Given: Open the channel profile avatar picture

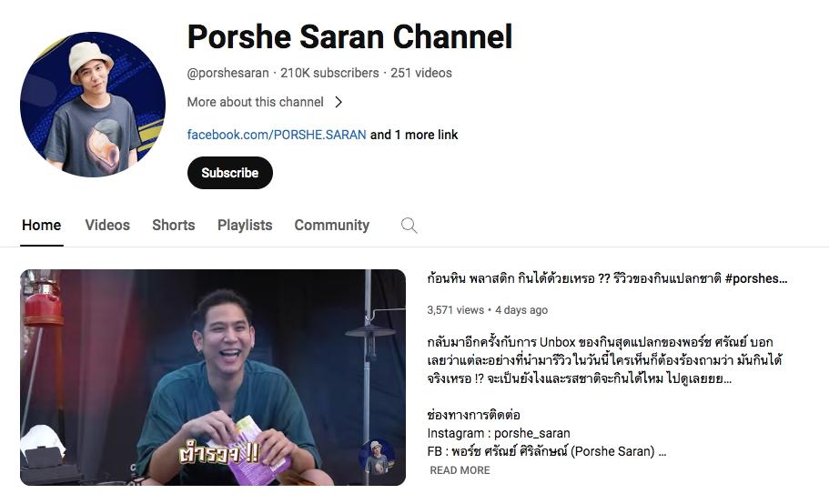Looking at the screenshot, I should (93, 104).
